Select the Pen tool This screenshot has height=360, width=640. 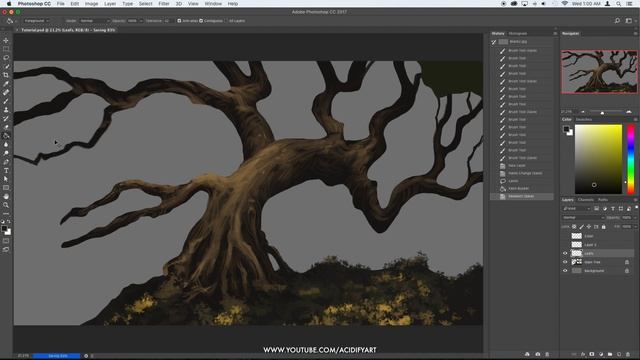[x=6, y=162]
